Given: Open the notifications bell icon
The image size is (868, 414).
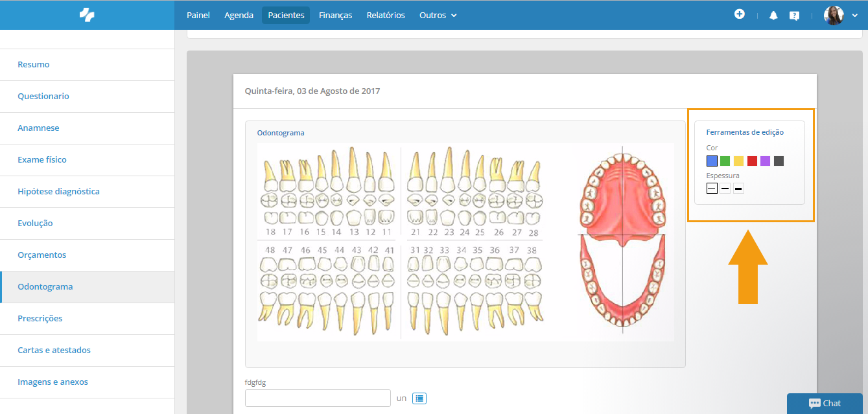Looking at the screenshot, I should point(773,16).
